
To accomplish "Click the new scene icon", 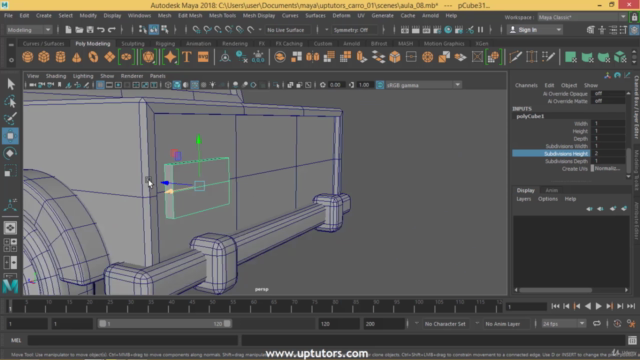I will coord(68,30).
